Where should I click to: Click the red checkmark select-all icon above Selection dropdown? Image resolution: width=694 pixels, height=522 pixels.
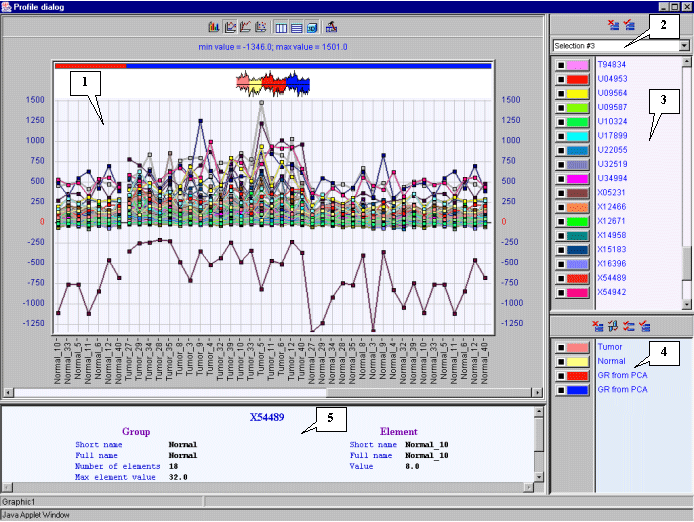(629, 26)
